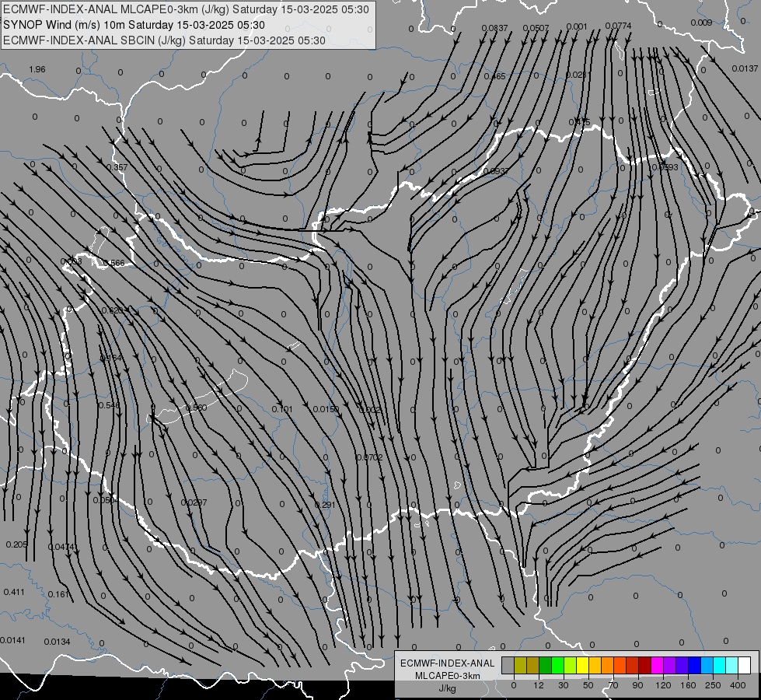761x700 pixels.
Task: Click the map value '0.291'
Action: pyautogui.click(x=325, y=505)
